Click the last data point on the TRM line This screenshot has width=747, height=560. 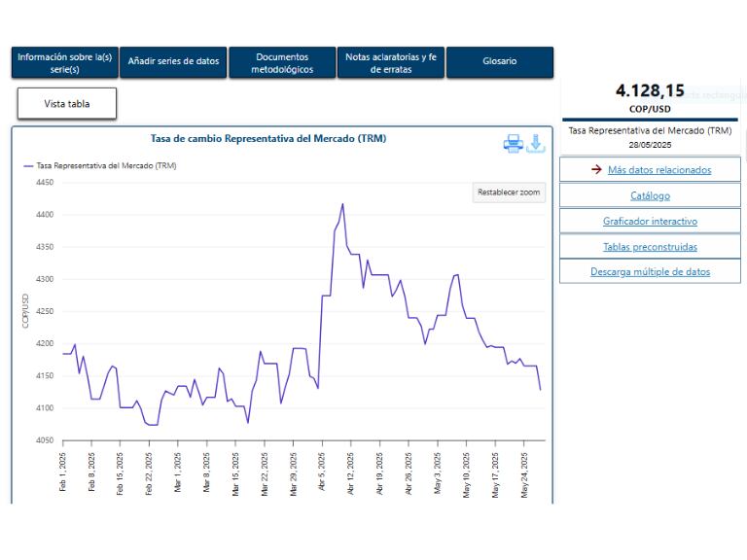(540, 389)
